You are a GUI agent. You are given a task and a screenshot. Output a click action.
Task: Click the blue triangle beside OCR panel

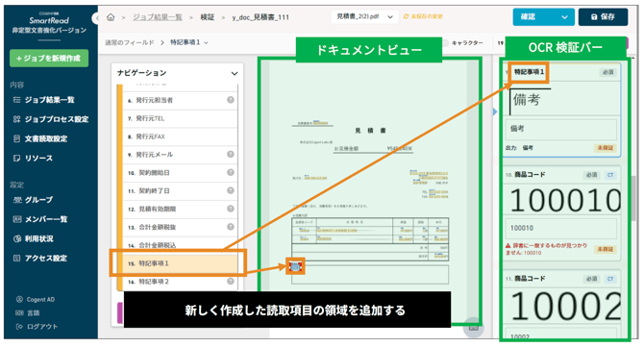point(495,112)
